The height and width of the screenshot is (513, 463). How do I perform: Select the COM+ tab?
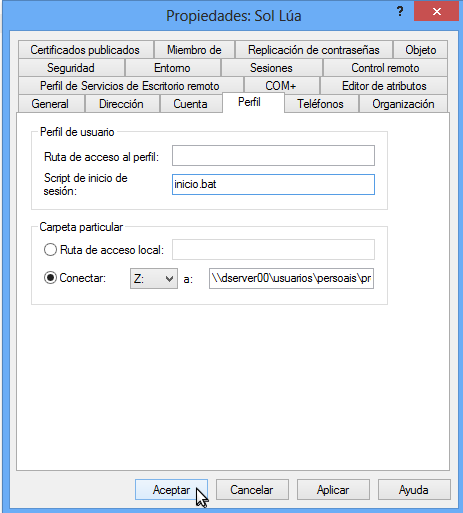point(281,86)
